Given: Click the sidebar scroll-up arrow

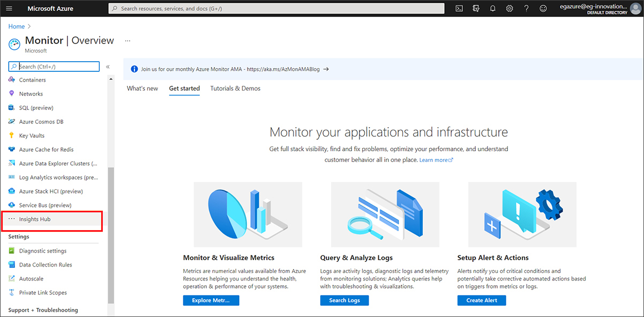Looking at the screenshot, I should 111,79.
